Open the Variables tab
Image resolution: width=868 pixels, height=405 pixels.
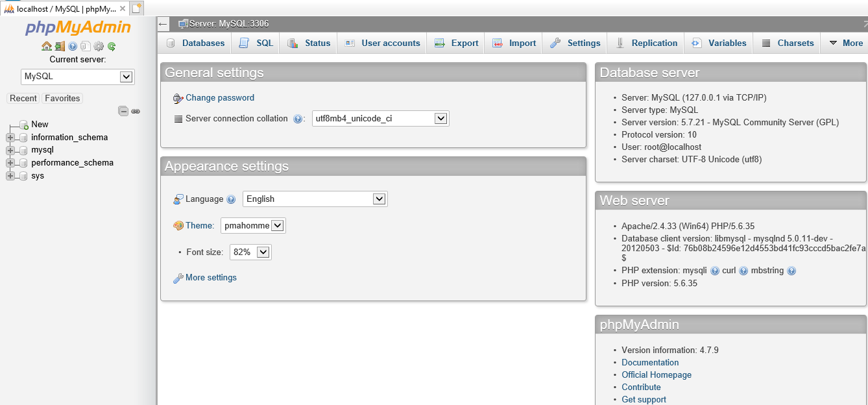tap(719, 43)
